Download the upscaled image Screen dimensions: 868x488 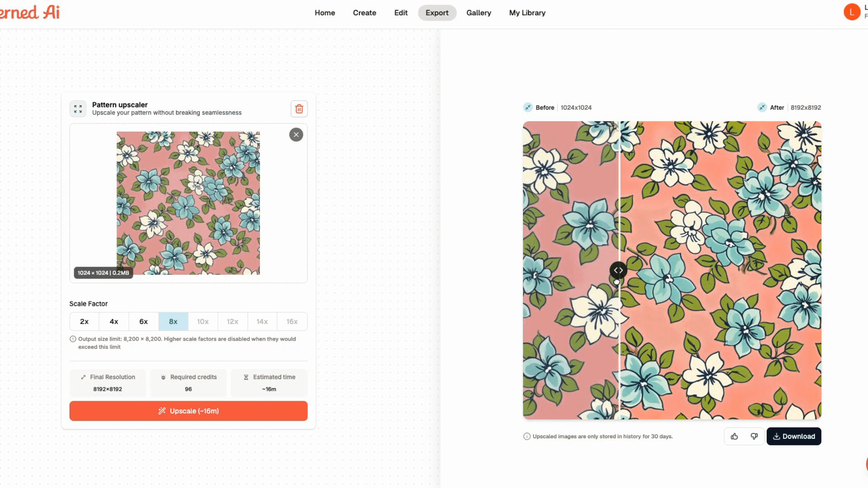pyautogui.click(x=794, y=436)
